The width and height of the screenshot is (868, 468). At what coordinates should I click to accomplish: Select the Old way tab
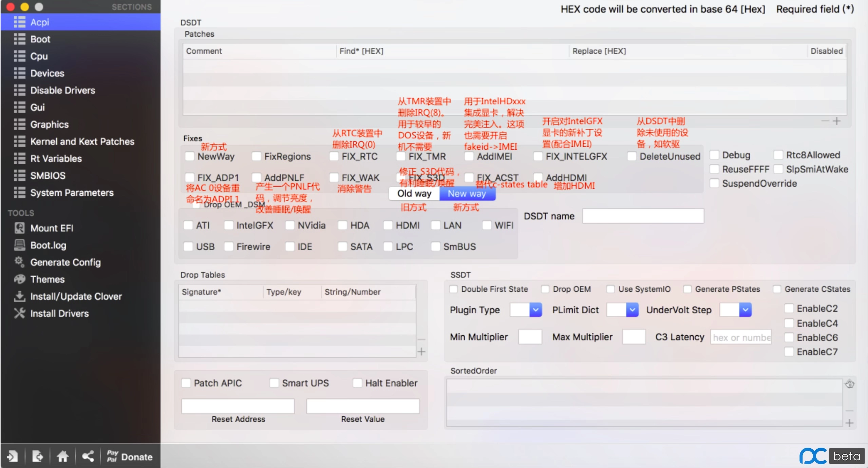[x=414, y=193]
